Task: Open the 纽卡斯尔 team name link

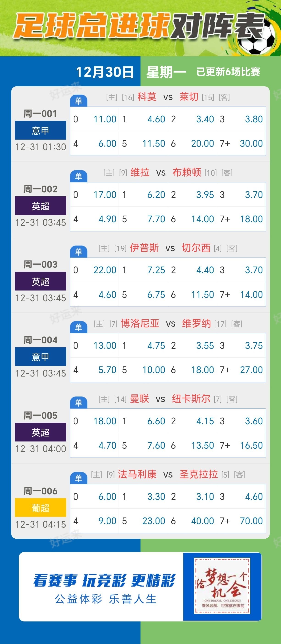Action: tap(191, 399)
